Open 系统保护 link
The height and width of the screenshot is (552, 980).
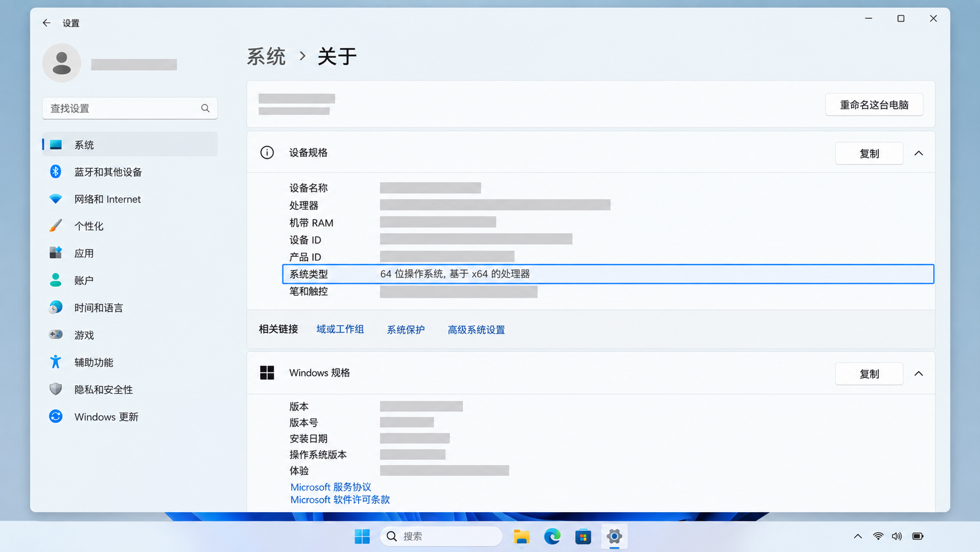click(x=406, y=329)
